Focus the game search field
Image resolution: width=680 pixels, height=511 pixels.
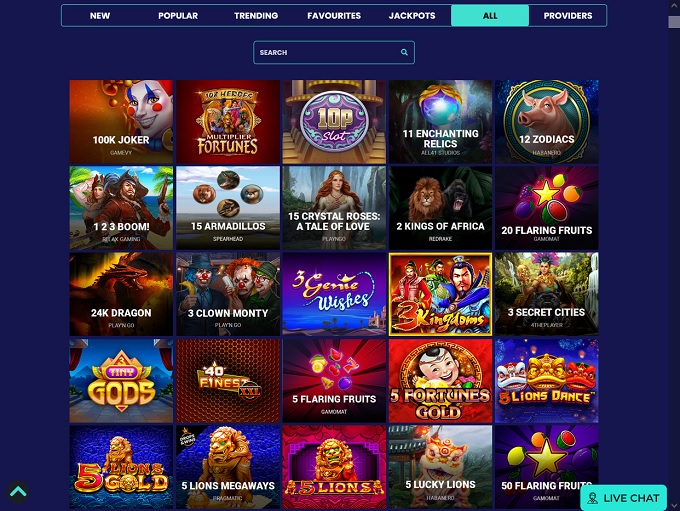(x=334, y=52)
